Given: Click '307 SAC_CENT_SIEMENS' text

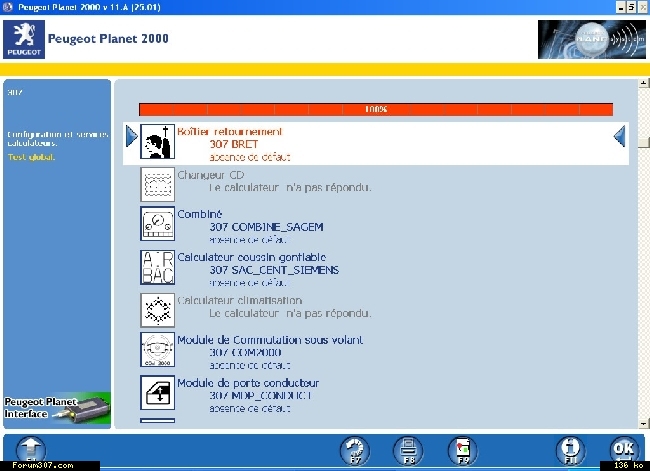Looking at the screenshot, I should tap(274, 270).
